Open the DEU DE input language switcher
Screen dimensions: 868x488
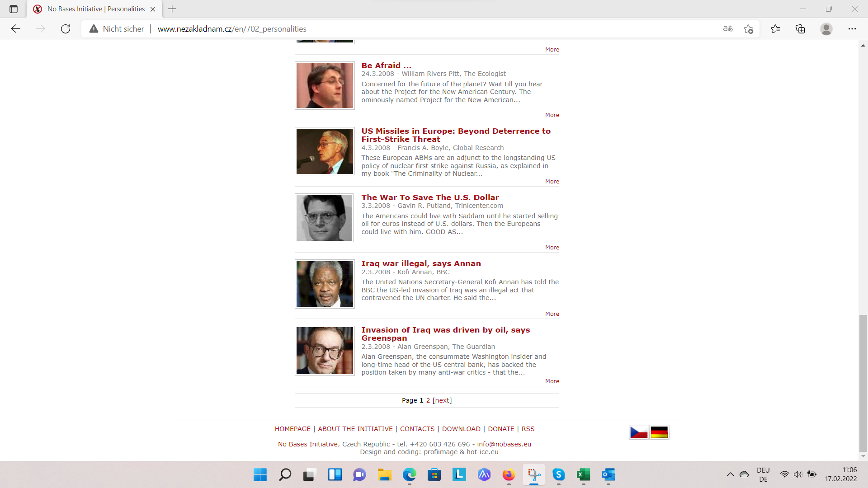pos(763,474)
